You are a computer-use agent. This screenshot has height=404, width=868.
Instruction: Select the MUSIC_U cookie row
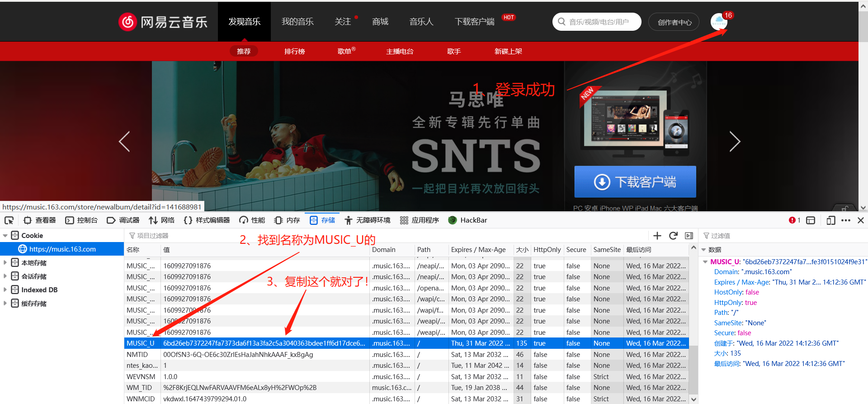(406, 343)
